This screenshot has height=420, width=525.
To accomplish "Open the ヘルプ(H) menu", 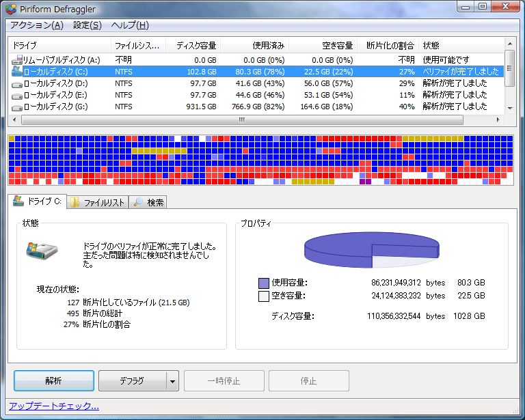I will [130, 25].
